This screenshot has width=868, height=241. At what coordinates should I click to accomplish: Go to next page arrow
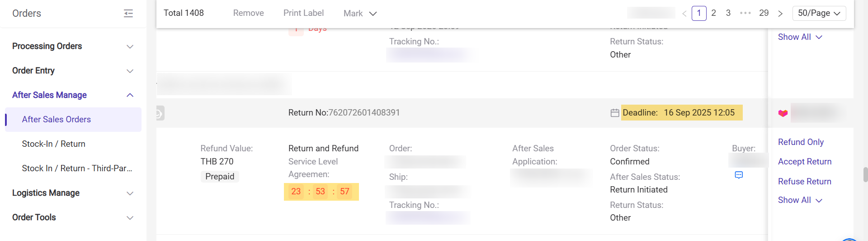pos(780,14)
